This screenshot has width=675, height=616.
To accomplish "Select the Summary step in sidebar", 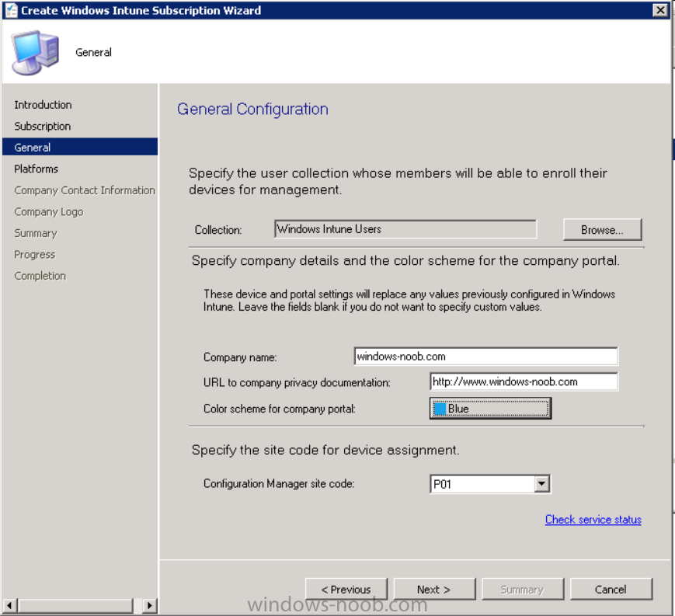I will tap(35, 233).
